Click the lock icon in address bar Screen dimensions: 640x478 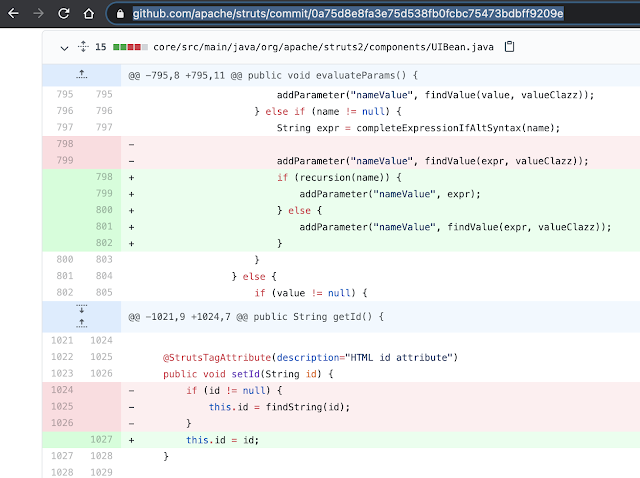click(x=120, y=14)
